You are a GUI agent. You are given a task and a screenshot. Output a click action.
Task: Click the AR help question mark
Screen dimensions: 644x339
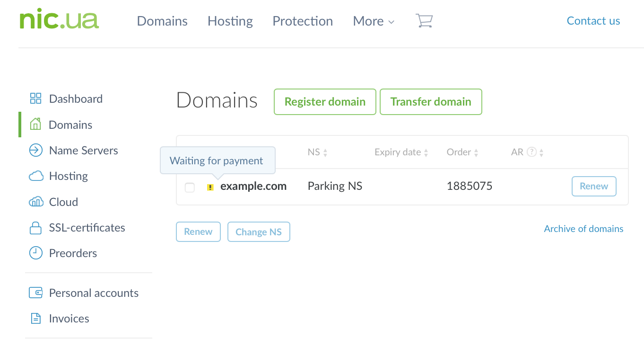[531, 152]
